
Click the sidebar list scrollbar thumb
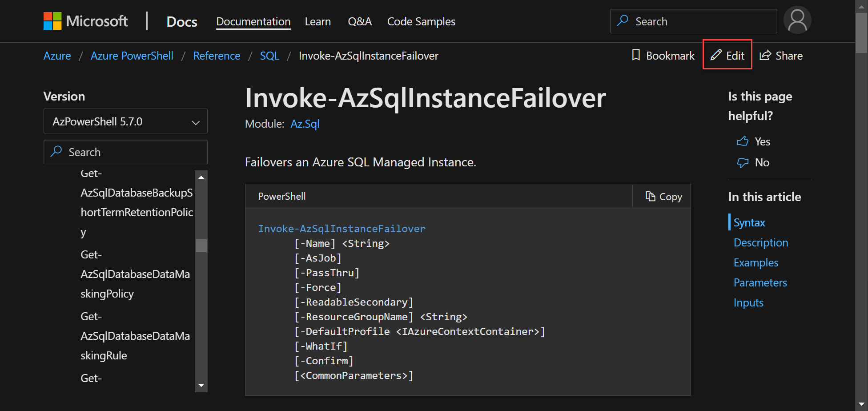201,246
